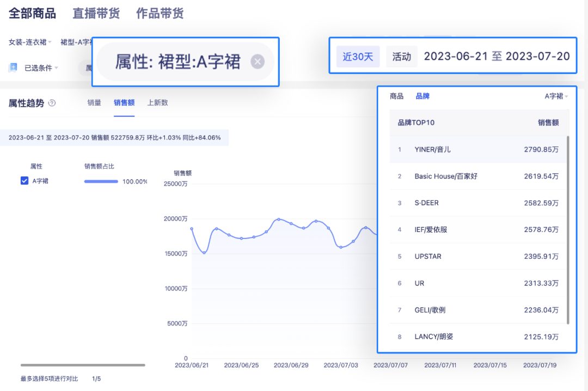588x391 pixels.
Task: Switch to 作品带货 tab
Action: pyautogui.click(x=160, y=13)
